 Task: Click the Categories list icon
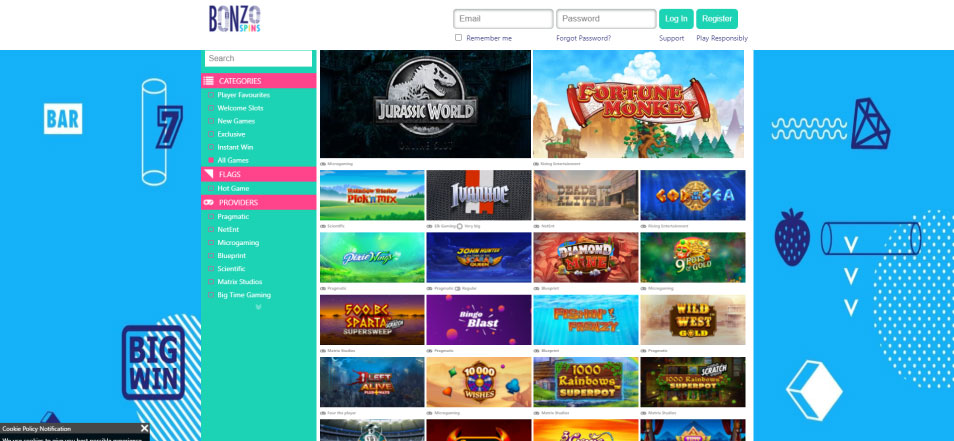tap(208, 81)
